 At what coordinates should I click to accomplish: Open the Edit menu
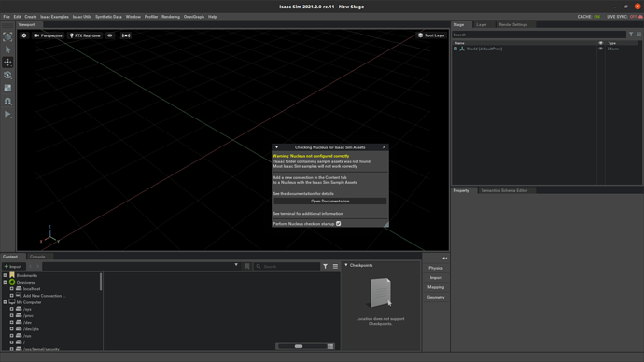[x=17, y=17]
